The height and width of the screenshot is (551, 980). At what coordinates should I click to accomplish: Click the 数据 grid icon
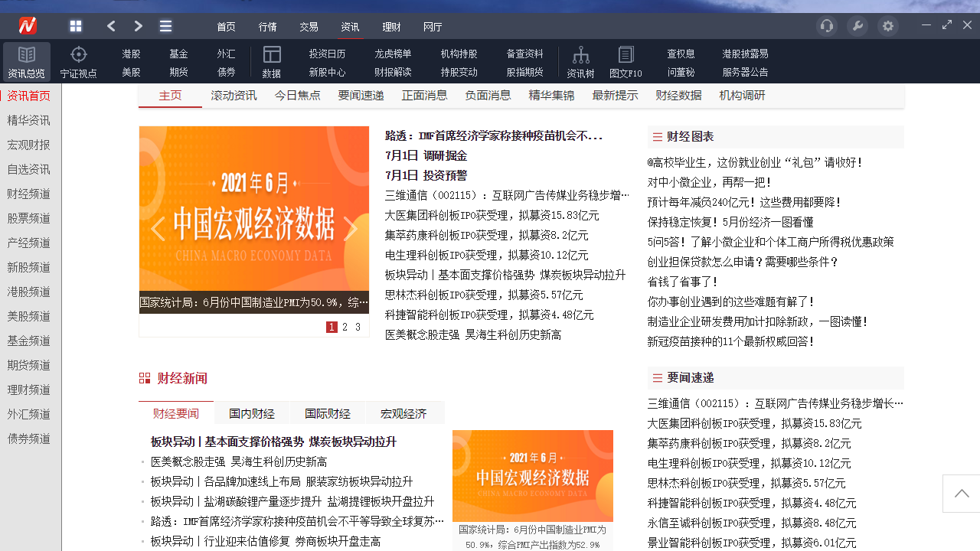(x=272, y=54)
